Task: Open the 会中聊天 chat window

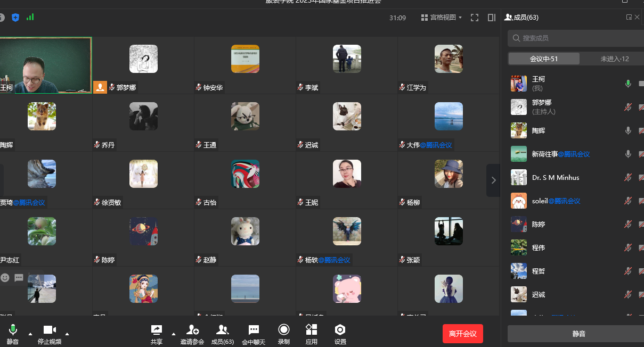Action: 254,334
